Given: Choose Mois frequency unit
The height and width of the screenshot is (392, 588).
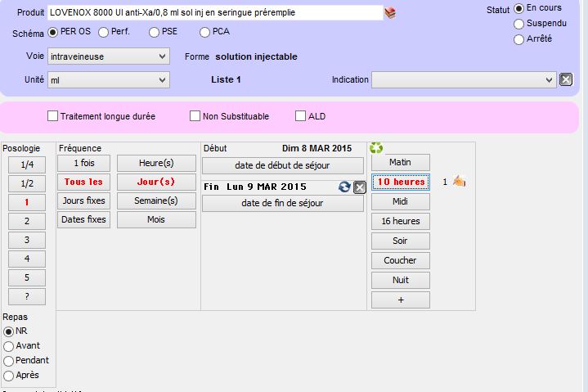Looking at the screenshot, I should (156, 219).
